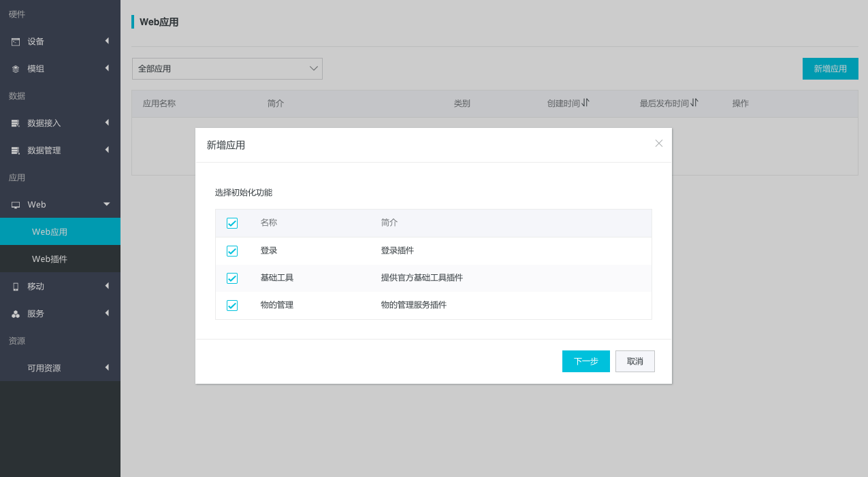Click the 登录插件 description text
The height and width of the screenshot is (477, 868).
click(398, 250)
